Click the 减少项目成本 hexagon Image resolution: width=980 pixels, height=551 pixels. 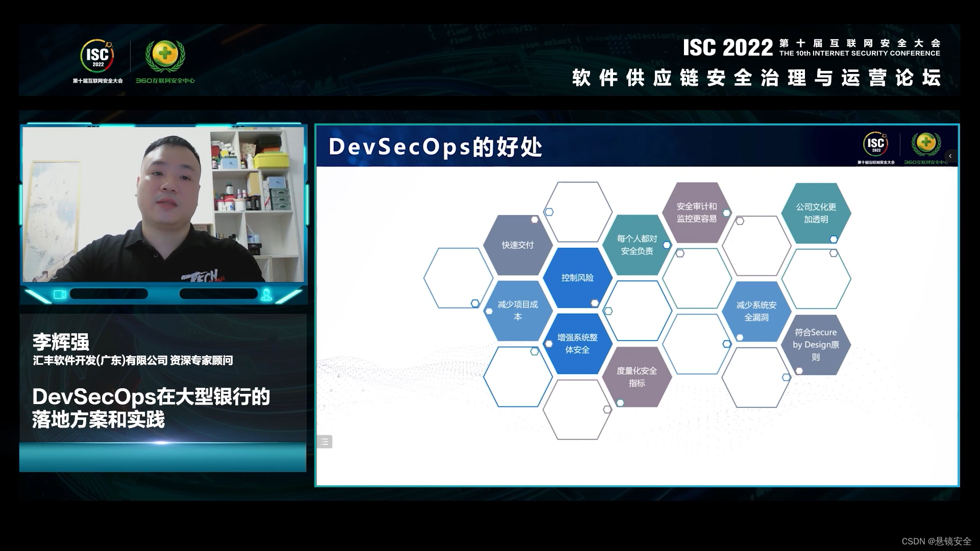[x=518, y=310]
